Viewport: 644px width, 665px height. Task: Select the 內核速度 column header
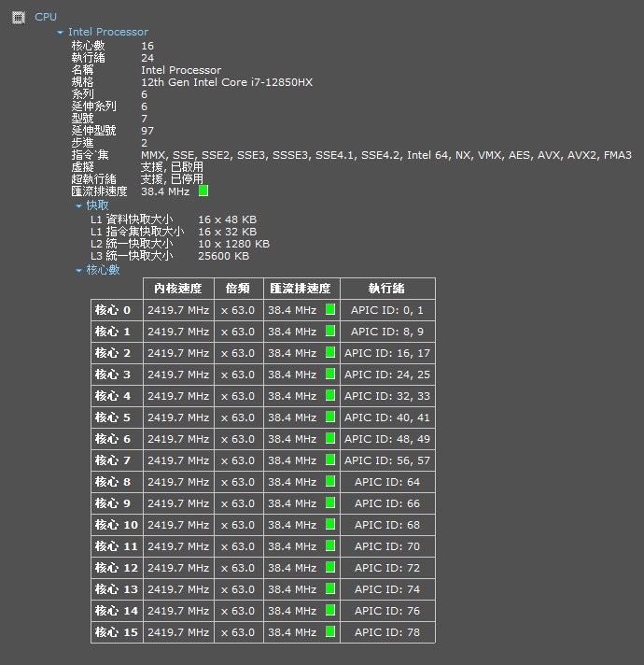pyautogui.click(x=178, y=289)
